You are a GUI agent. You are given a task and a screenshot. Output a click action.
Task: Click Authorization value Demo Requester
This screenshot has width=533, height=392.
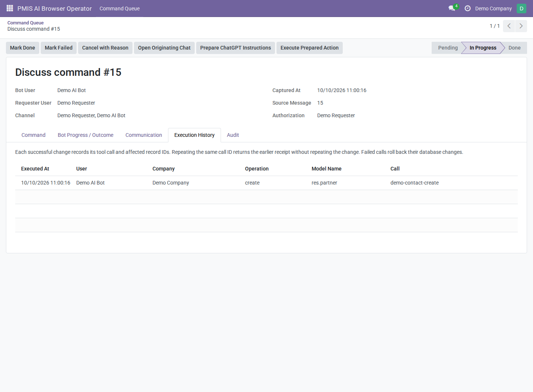[336, 115]
